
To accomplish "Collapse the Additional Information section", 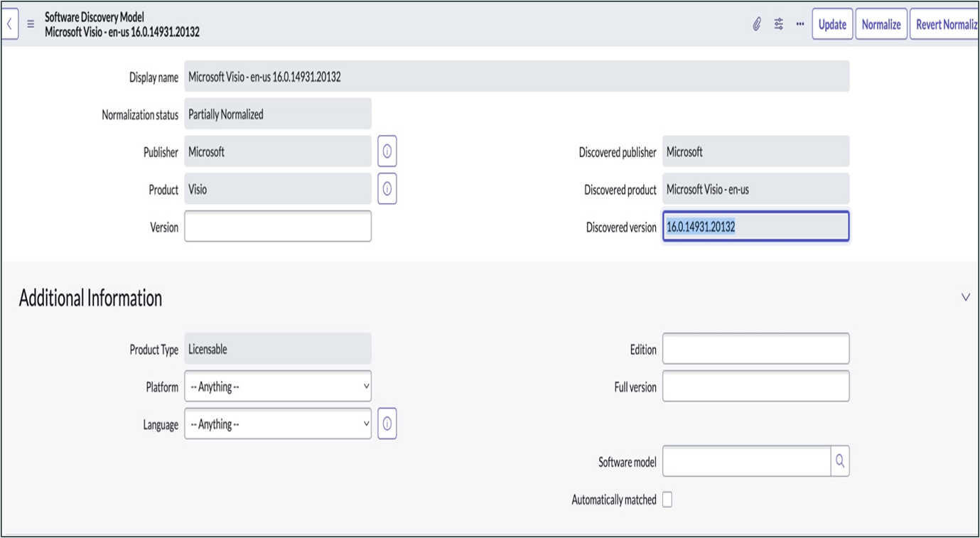I will (x=965, y=296).
